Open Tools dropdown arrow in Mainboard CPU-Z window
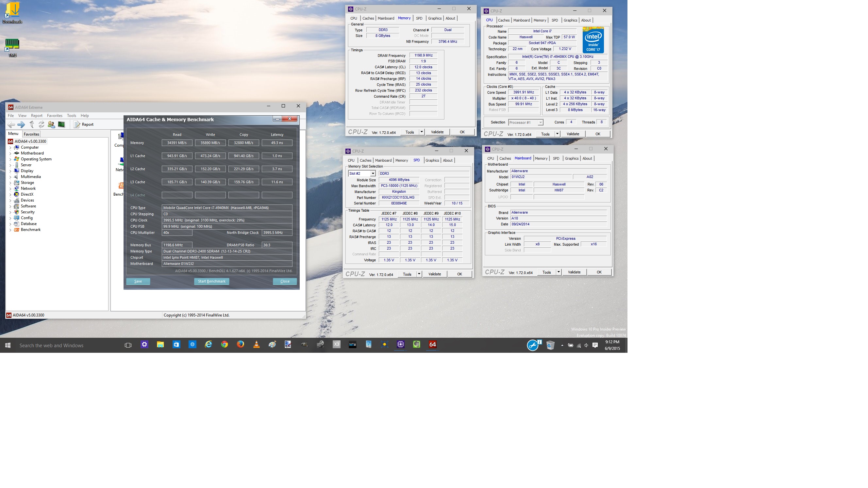868x488 pixels. 558,272
